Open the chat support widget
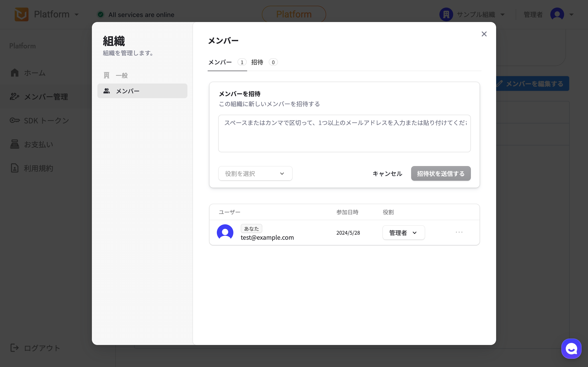This screenshot has width=588, height=367. pyautogui.click(x=571, y=349)
